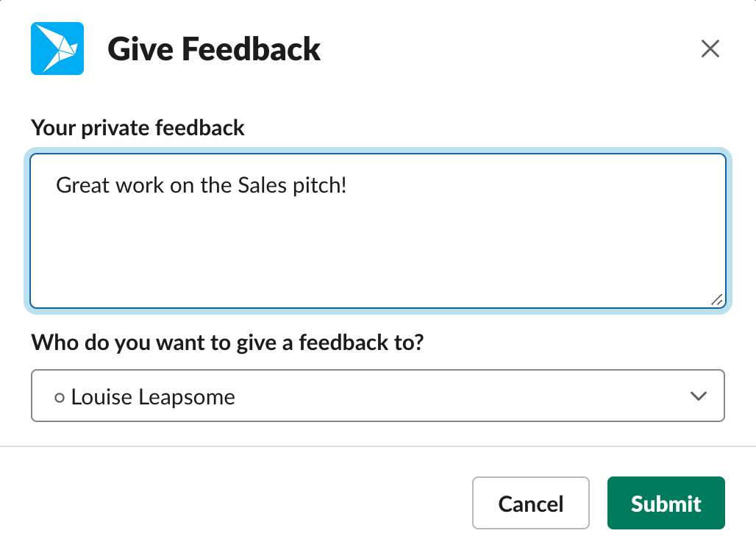This screenshot has width=756, height=550.
Task: Click the Give Feedback title text
Action: click(214, 49)
